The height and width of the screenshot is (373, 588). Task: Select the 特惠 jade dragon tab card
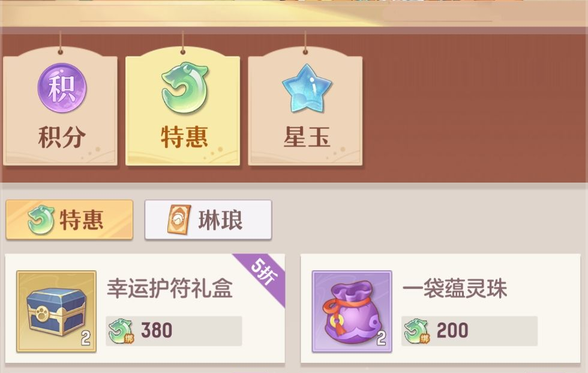182,107
